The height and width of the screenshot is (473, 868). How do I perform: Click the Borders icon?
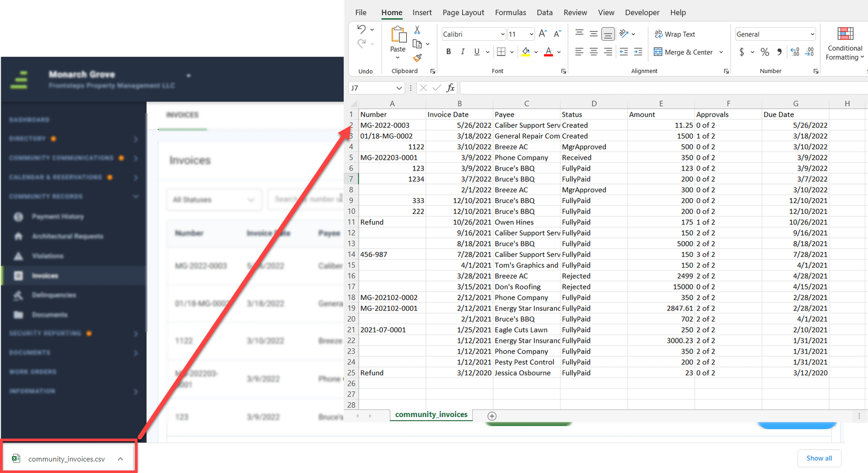[x=501, y=52]
